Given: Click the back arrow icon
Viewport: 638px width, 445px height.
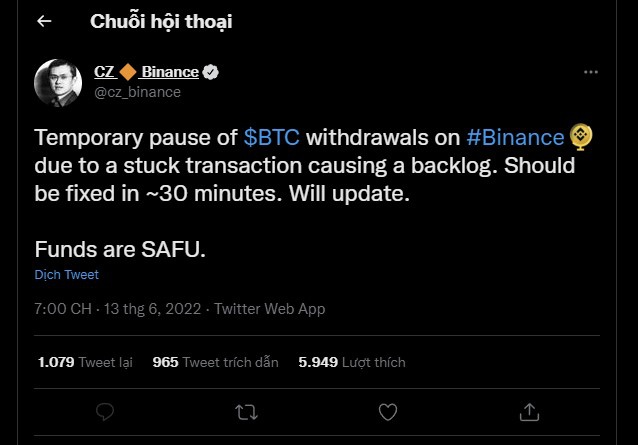Looking at the screenshot, I should click(x=44, y=21).
